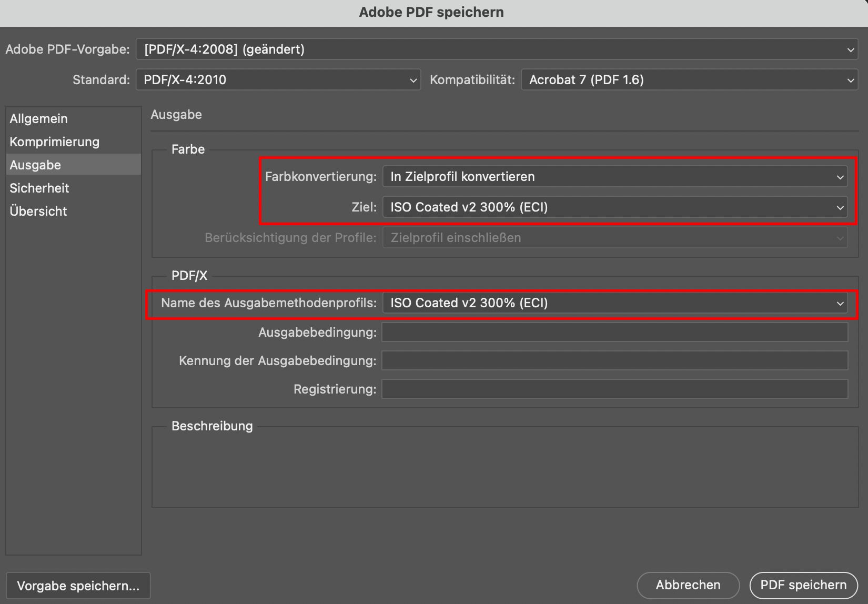Click the Vorgabe speichern button

[78, 586]
